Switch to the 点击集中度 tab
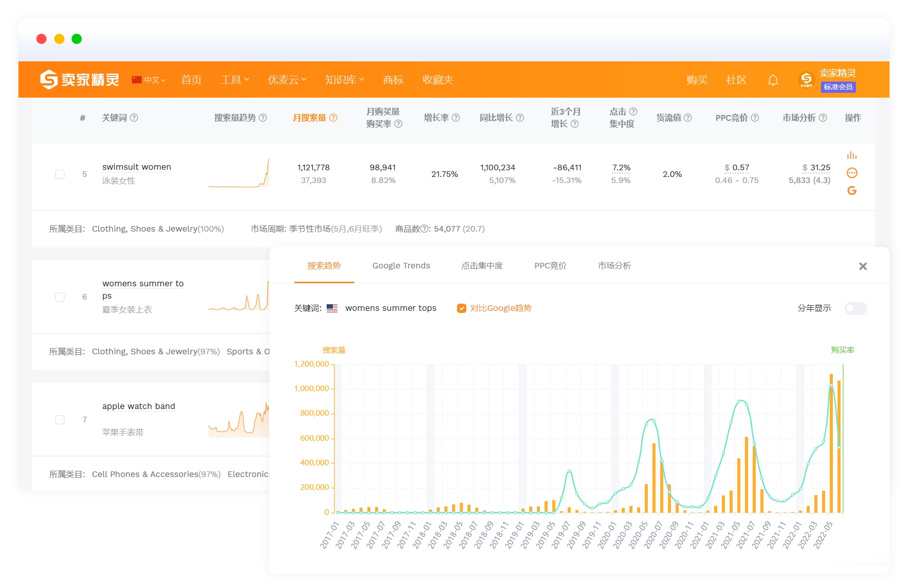The width and height of the screenshot is (908, 588). coord(482,266)
